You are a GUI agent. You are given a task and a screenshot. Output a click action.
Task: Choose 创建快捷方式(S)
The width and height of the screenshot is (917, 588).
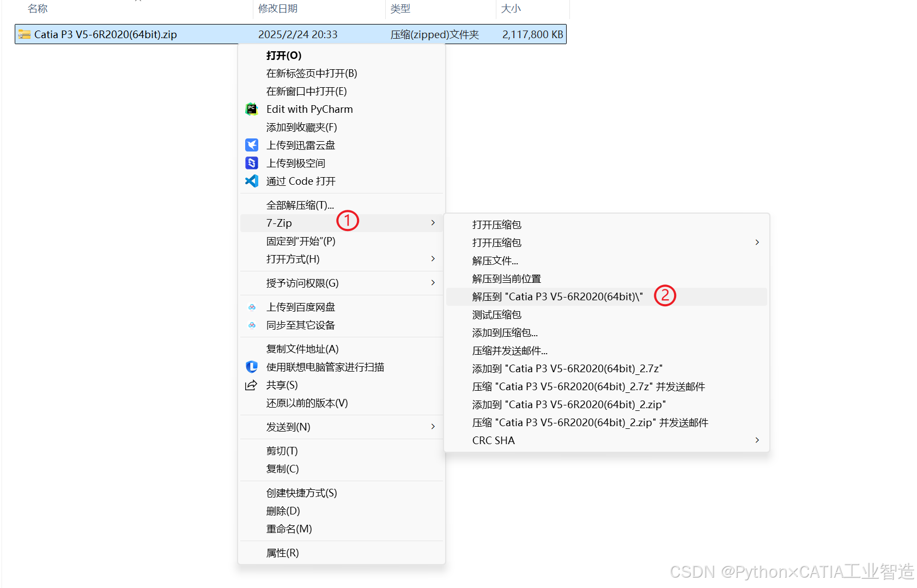[342, 493]
